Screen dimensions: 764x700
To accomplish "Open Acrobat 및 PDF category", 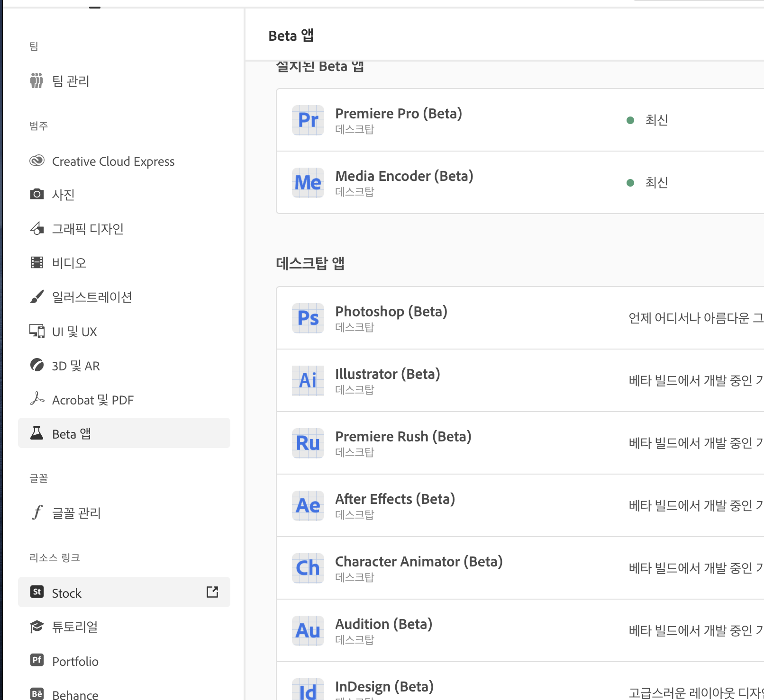I will (124, 400).
